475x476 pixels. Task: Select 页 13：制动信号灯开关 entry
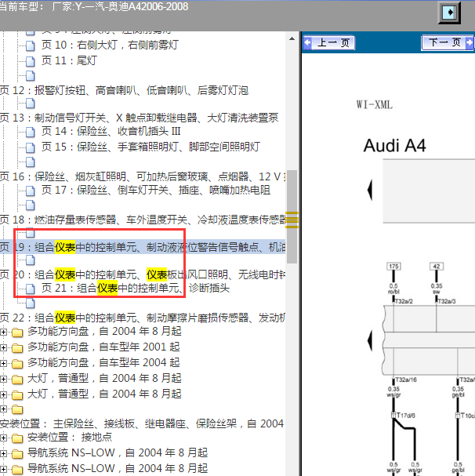(x=139, y=118)
